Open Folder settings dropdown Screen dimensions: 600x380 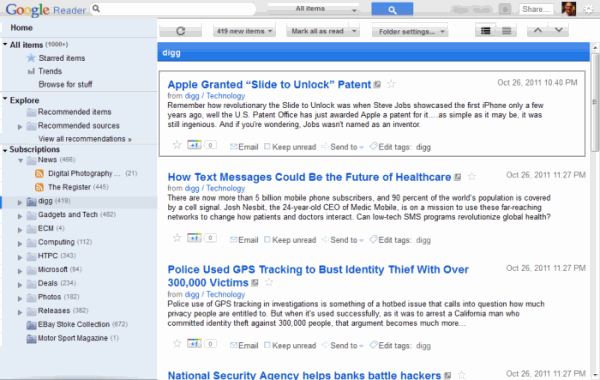410,31
